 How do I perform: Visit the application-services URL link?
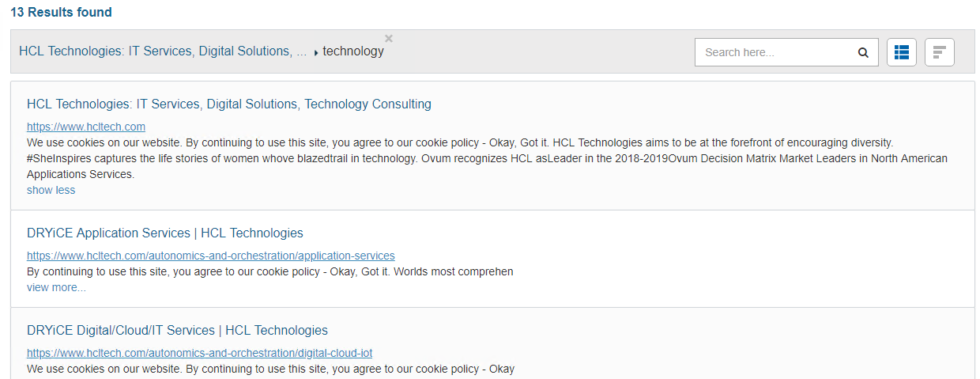pos(210,256)
